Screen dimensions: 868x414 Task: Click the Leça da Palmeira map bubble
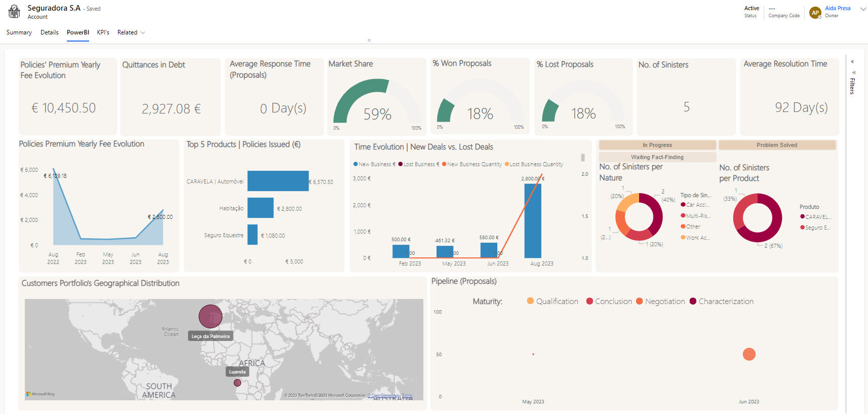coord(211,316)
